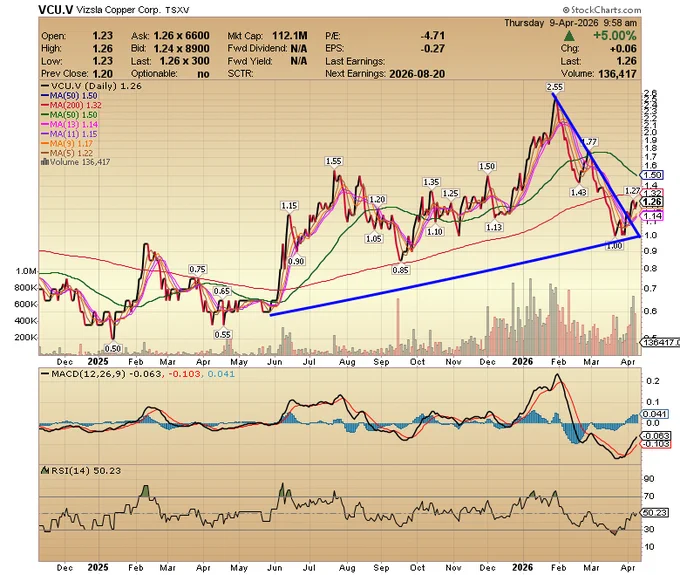Select the date Thursday 9-Apr-2026 9:58 am
The width and height of the screenshot is (680, 575).
pyautogui.click(x=570, y=23)
